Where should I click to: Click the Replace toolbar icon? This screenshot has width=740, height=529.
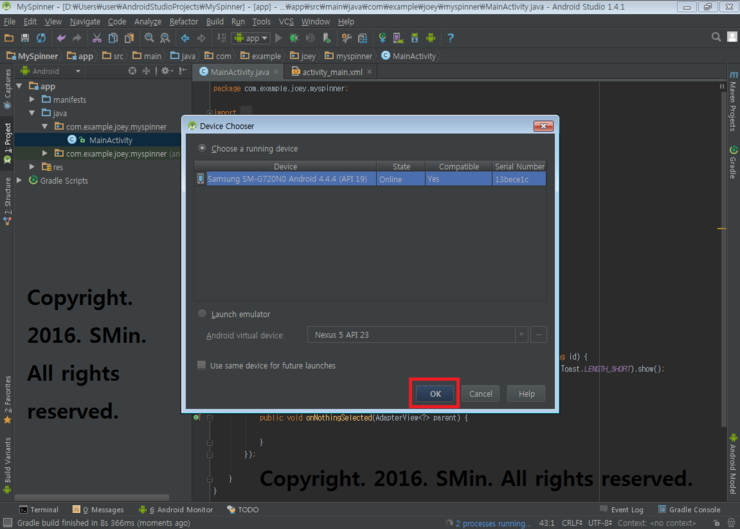tap(165, 38)
